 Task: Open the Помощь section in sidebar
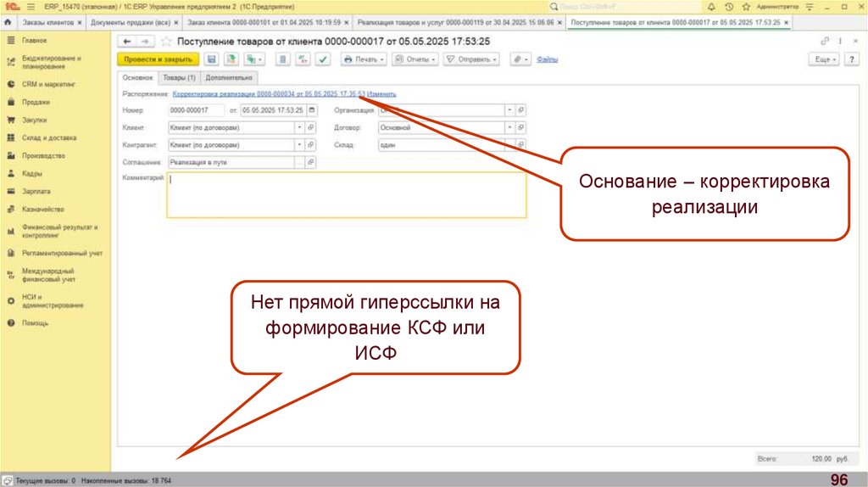point(35,323)
